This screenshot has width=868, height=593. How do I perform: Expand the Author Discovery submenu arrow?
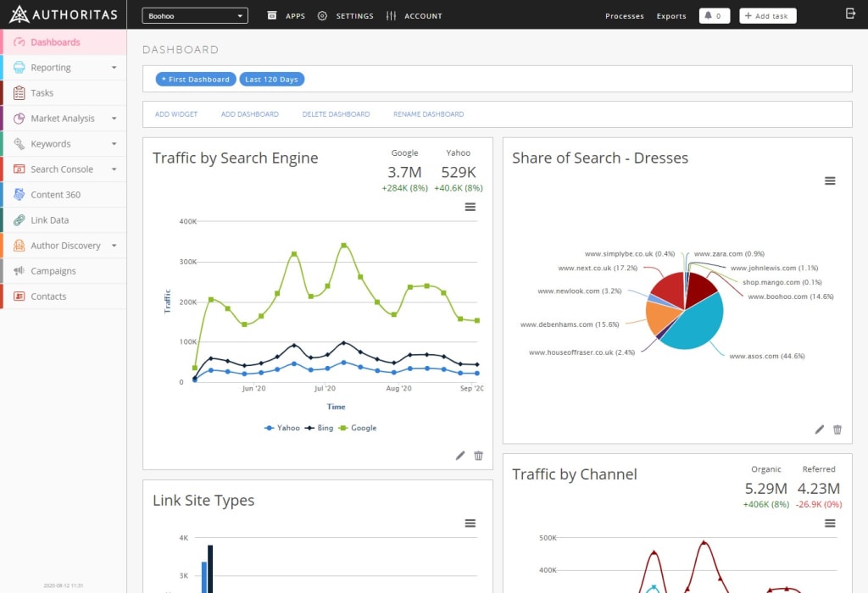(x=114, y=246)
